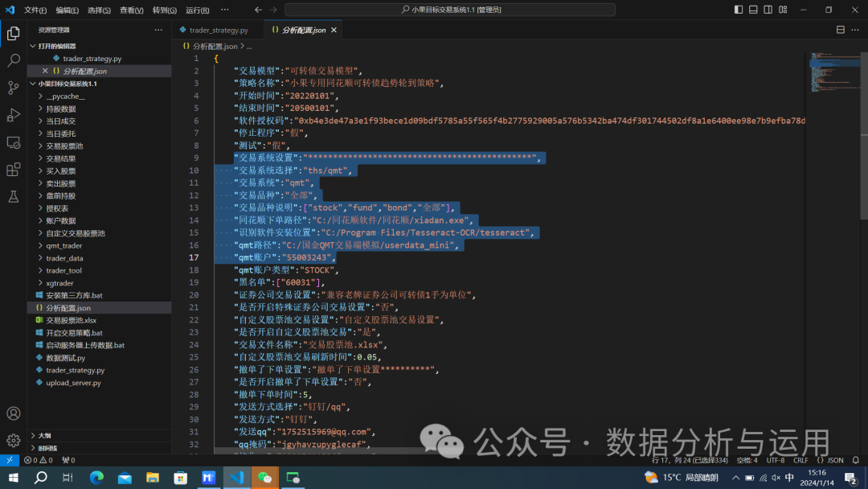Open Explorer panel more actions ellipsis
Viewport: 868px width, 489px height.
pyautogui.click(x=158, y=30)
